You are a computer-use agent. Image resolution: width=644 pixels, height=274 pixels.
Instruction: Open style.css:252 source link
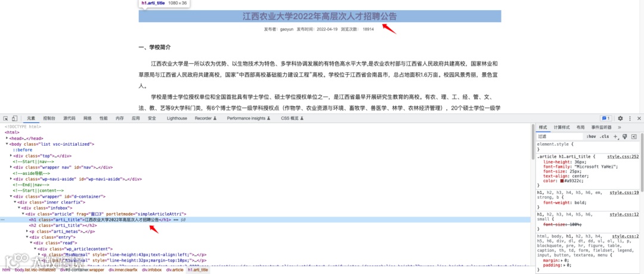(x=623, y=156)
